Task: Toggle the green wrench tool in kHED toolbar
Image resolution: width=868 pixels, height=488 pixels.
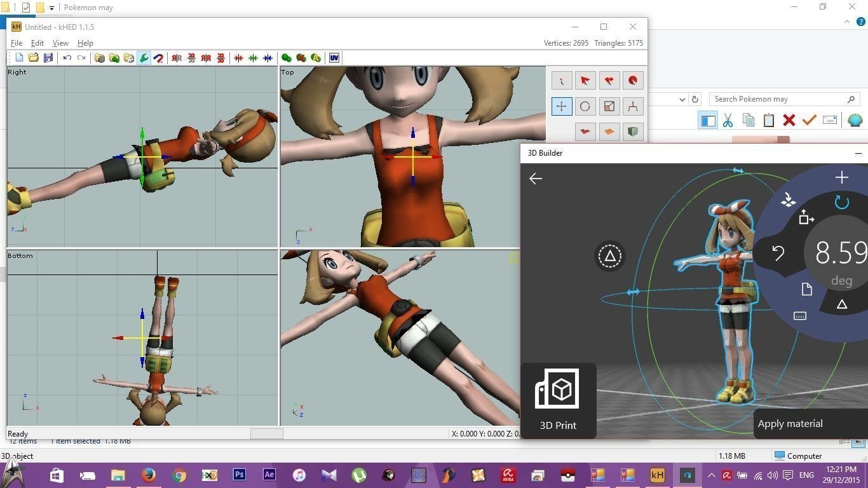Action: point(144,58)
